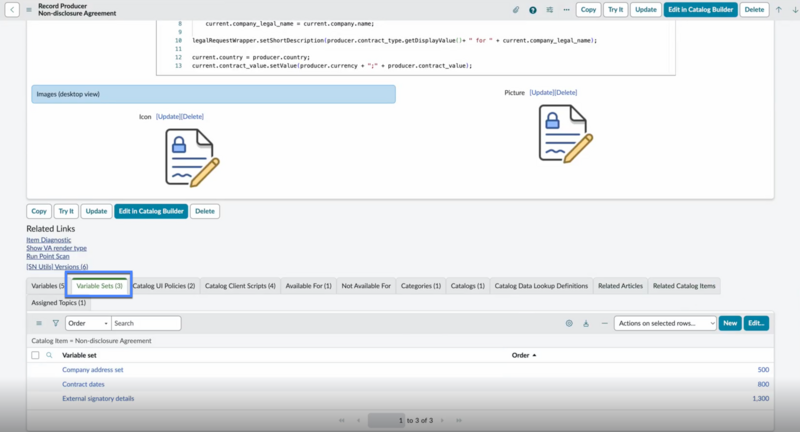Open Catalog UI Policies (2) tab
Screen dimensions: 800x432
point(164,286)
